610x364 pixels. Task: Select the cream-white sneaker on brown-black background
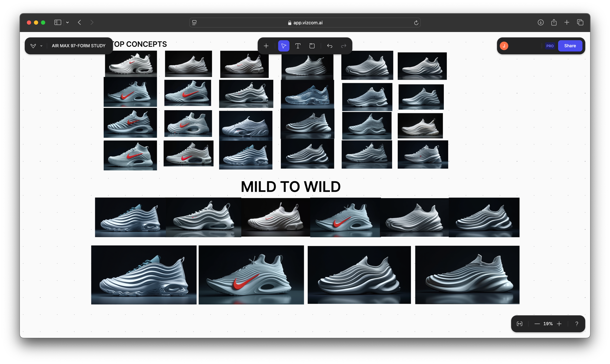420,126
